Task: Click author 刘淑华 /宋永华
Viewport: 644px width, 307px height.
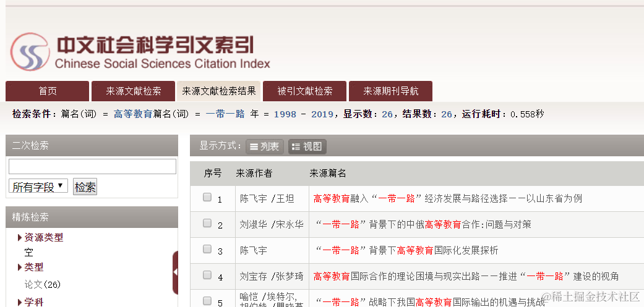Action: [x=272, y=224]
